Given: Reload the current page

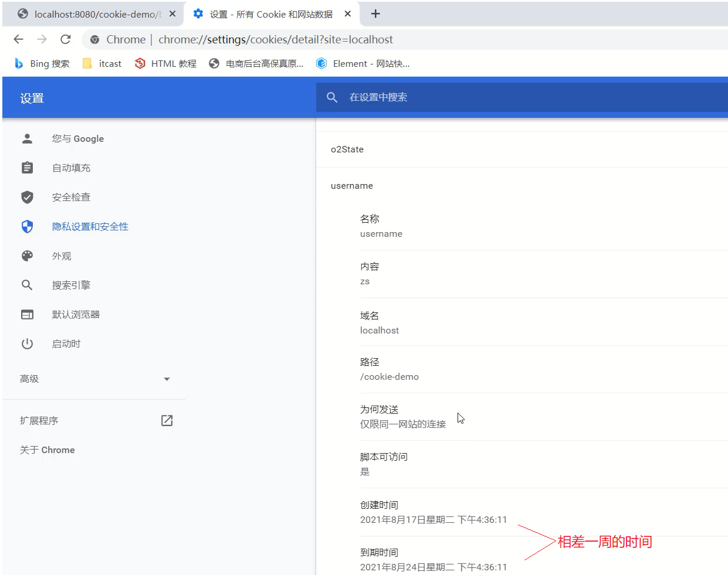Looking at the screenshot, I should pyautogui.click(x=66, y=39).
